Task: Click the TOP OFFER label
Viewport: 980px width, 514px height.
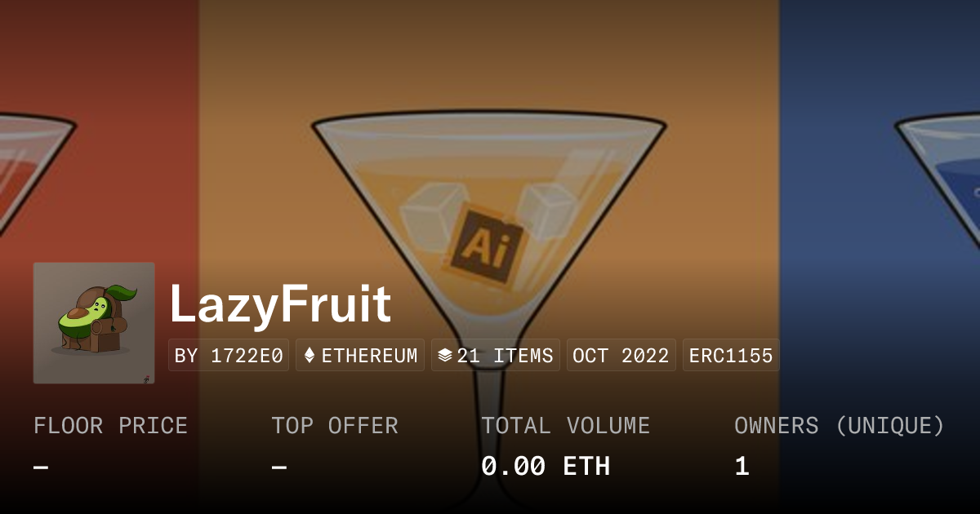Action: click(335, 426)
